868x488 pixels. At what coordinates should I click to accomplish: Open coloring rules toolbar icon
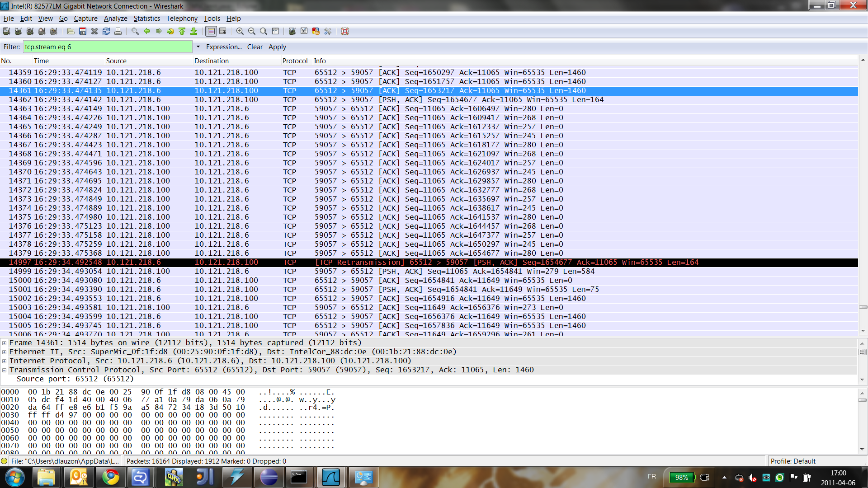[316, 31]
